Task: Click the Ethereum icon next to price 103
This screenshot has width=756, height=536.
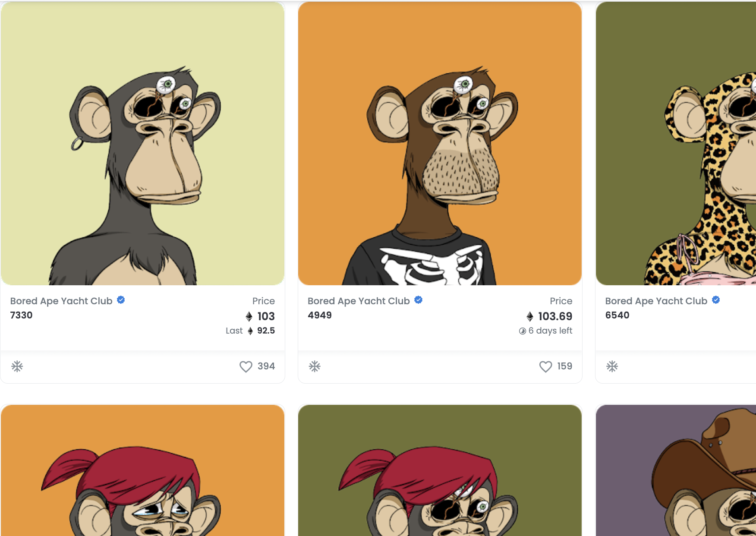Action: pyautogui.click(x=249, y=317)
